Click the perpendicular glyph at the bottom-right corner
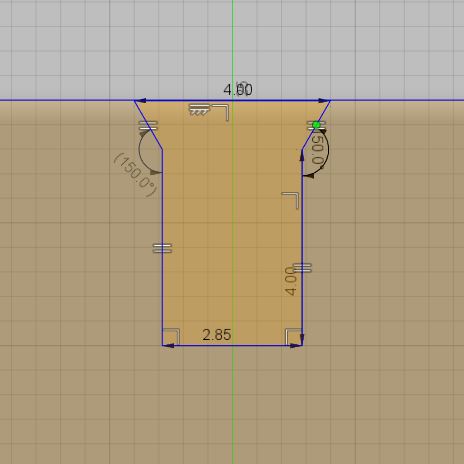464x464 pixels. click(x=293, y=337)
